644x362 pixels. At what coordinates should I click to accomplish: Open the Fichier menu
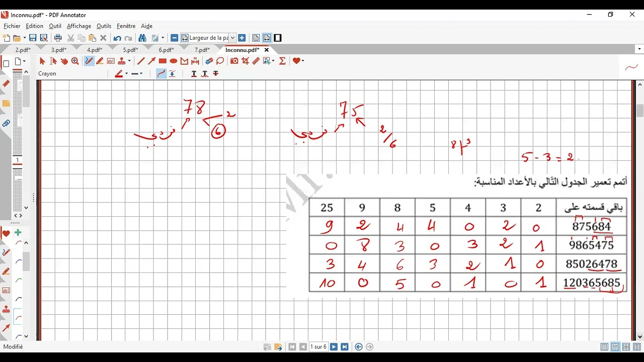[x=12, y=26]
